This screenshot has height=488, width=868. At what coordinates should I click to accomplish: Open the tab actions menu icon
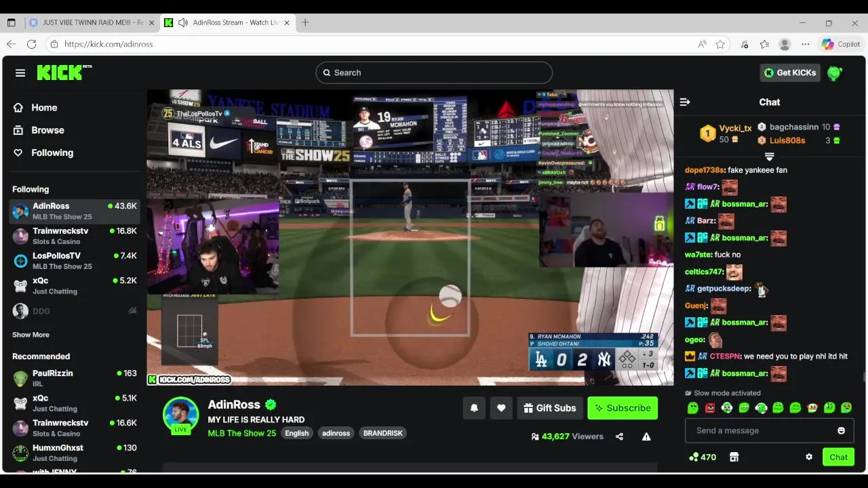(x=11, y=22)
